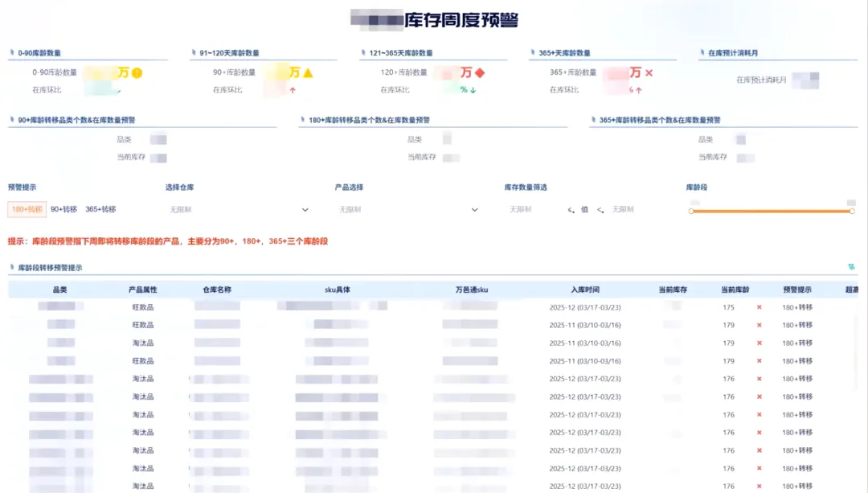Click the red diamond icon beside 120+库龄数量

(480, 73)
